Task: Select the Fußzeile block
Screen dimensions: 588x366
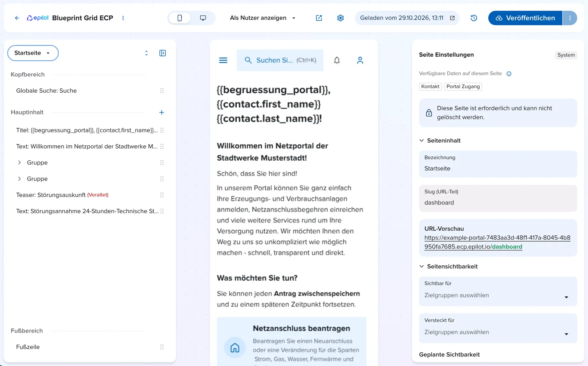Action: click(28, 347)
